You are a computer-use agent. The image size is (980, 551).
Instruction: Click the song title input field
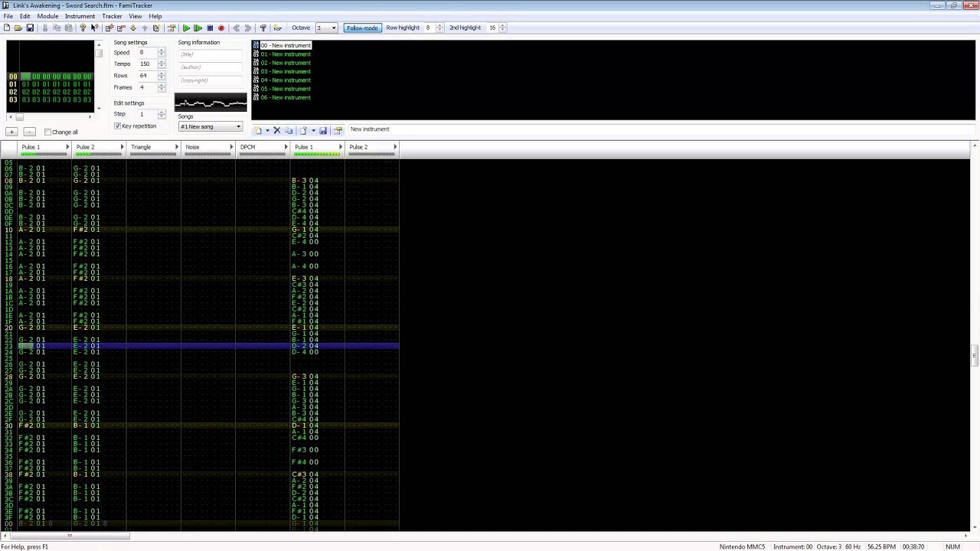pos(211,54)
